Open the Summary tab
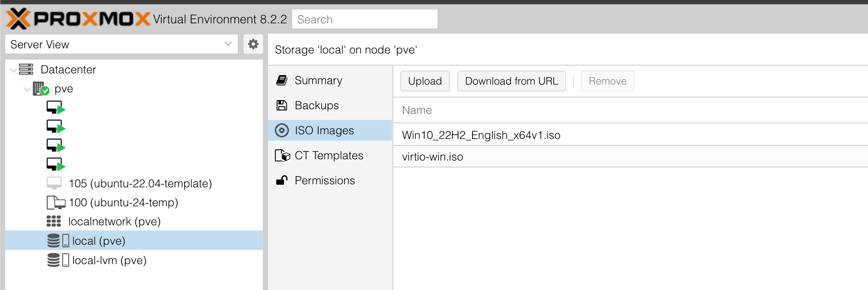 (x=318, y=80)
